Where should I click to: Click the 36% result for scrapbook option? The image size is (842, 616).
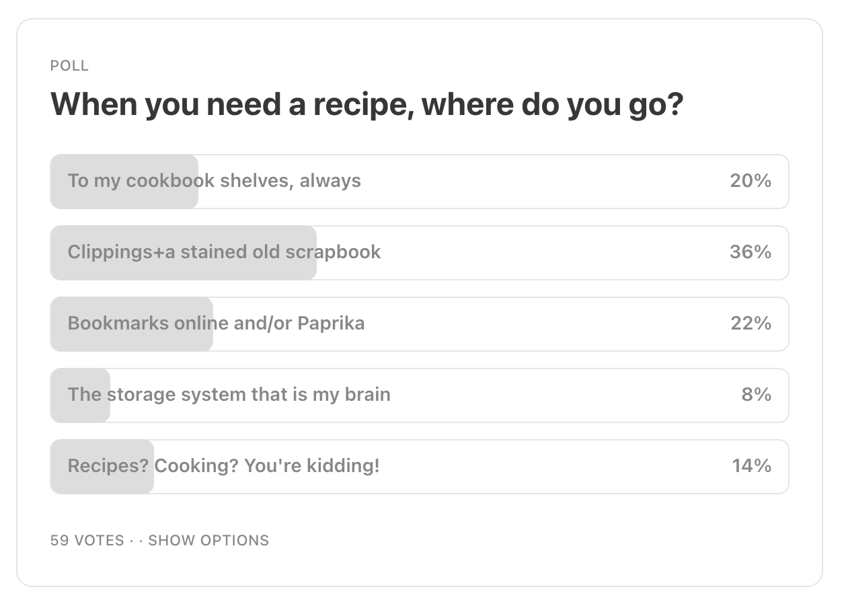pyautogui.click(x=751, y=252)
